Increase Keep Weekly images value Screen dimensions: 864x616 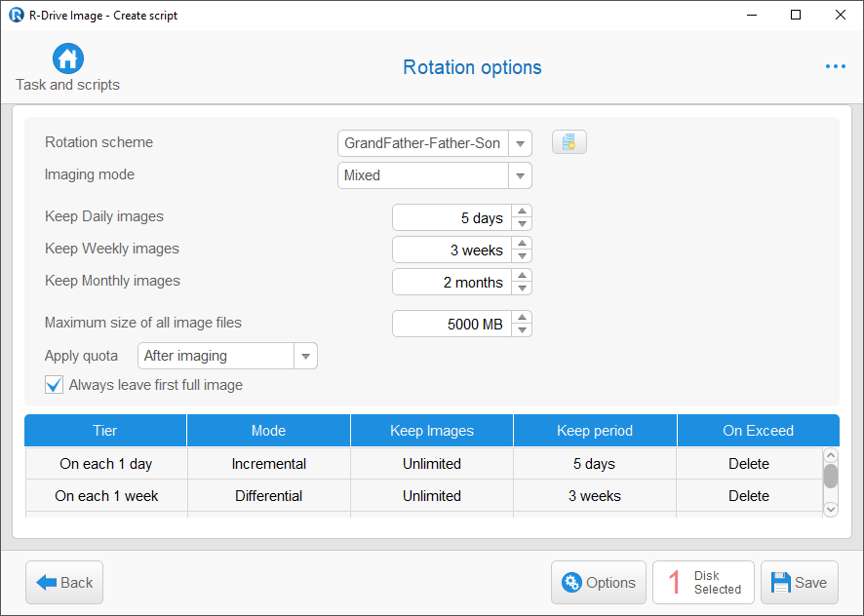[522, 243]
